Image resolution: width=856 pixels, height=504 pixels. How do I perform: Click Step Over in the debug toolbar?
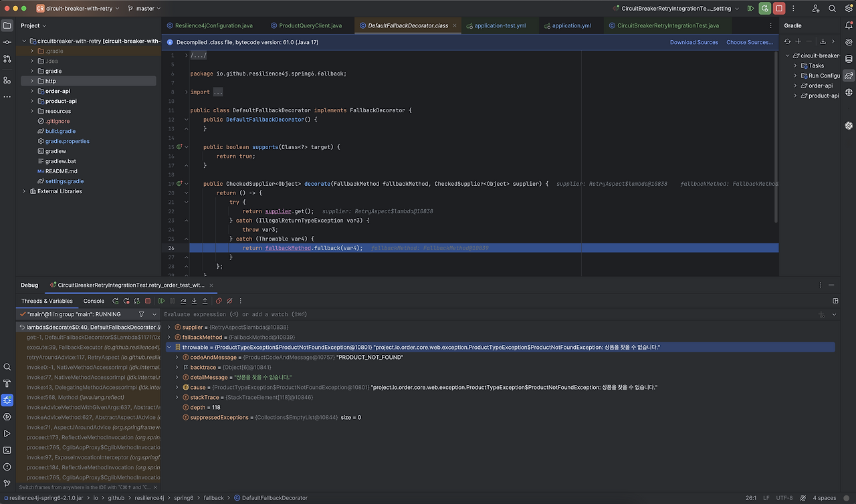(x=183, y=301)
